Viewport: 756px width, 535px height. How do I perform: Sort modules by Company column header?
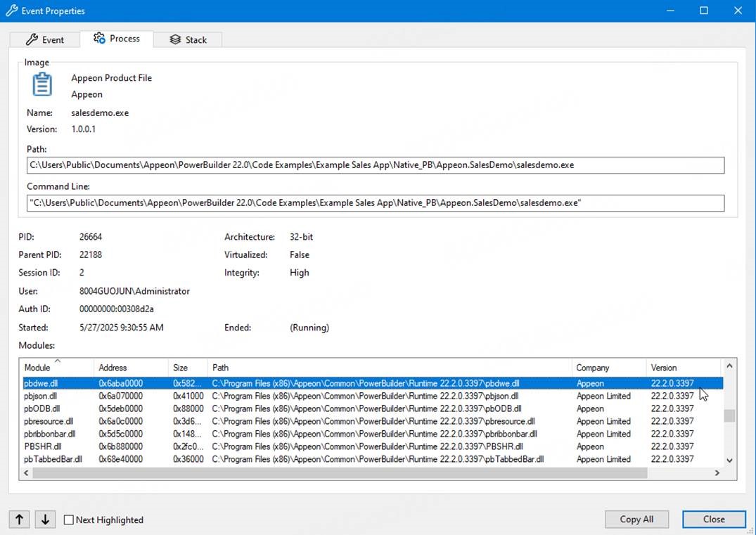(x=609, y=367)
